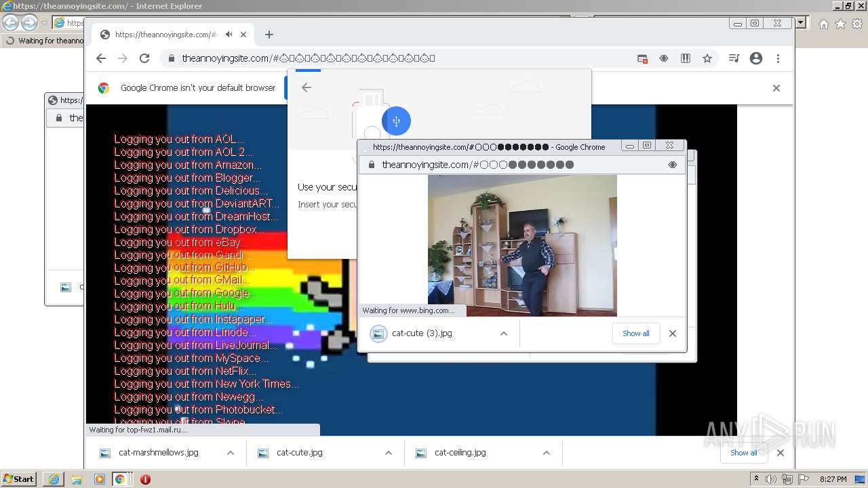The height and width of the screenshot is (488, 868).
Task: Click Action Center flag tray icon
Action: pos(804,479)
